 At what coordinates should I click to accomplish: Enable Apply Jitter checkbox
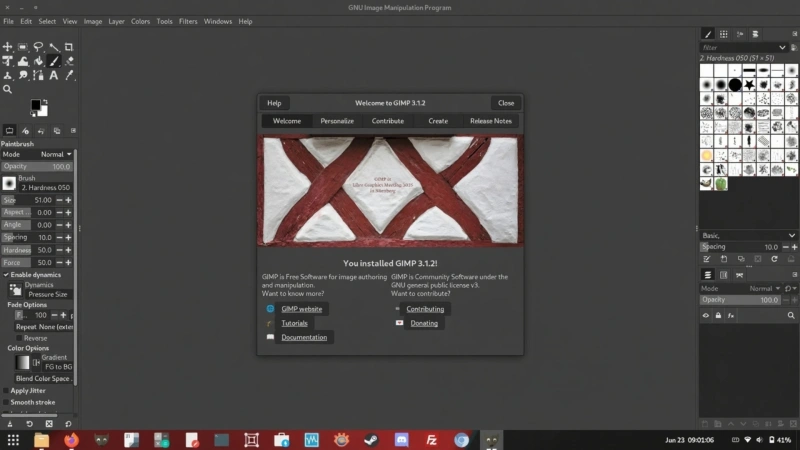(x=6, y=391)
